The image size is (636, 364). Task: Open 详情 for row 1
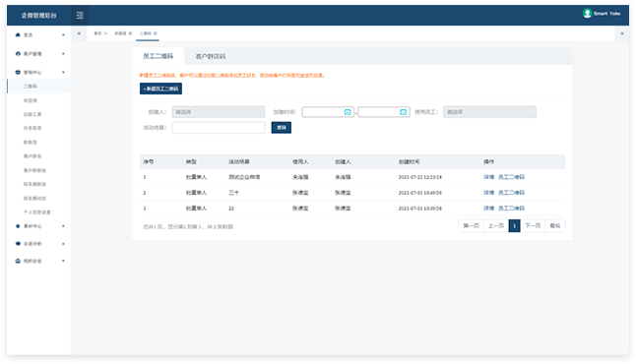point(488,177)
